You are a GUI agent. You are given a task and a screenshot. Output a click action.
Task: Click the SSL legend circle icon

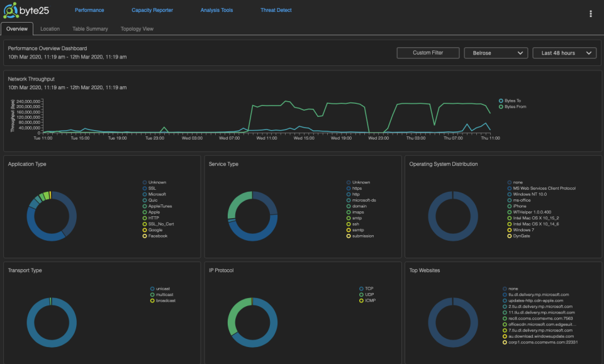[x=144, y=189]
